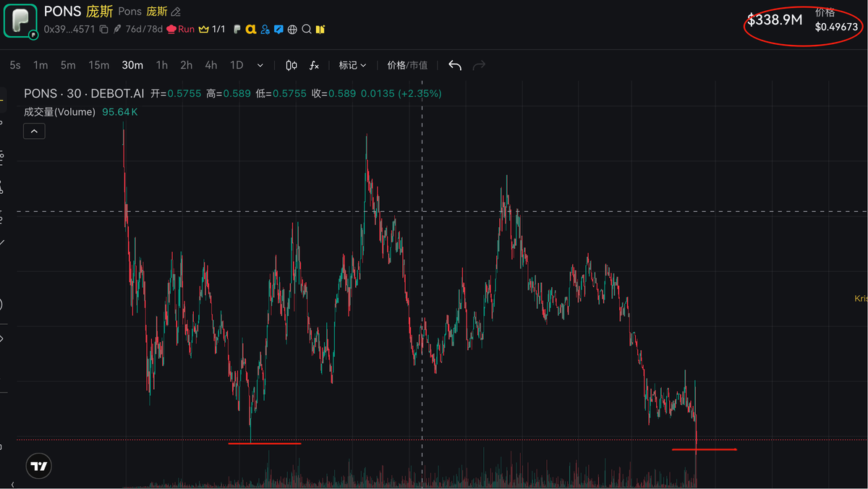Open the fx indicators menu

(314, 65)
